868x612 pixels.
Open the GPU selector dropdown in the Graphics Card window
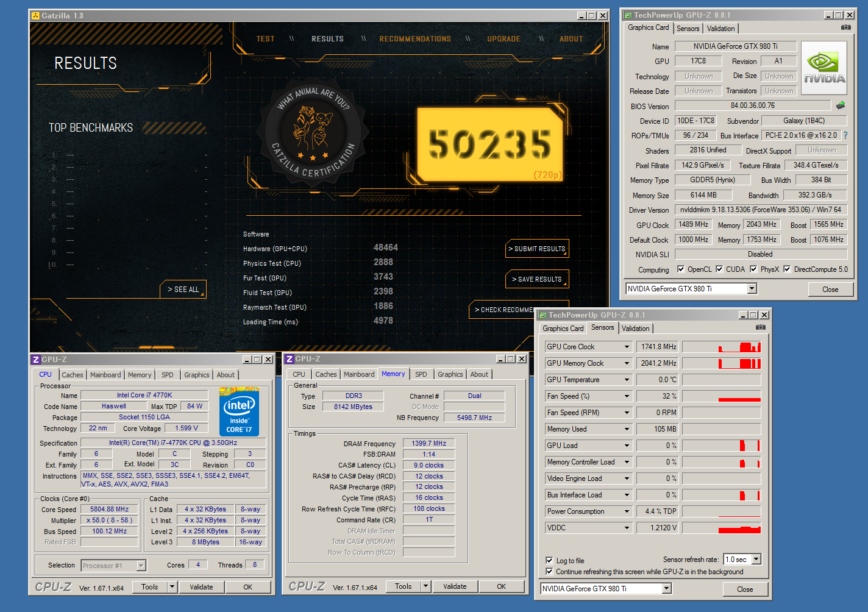pyautogui.click(x=752, y=288)
